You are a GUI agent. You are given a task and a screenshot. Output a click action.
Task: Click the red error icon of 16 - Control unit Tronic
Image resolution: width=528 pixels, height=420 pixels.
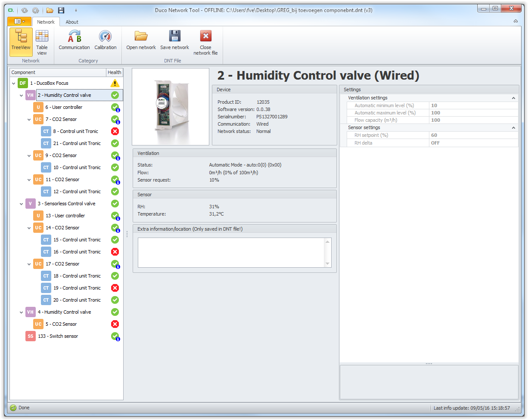tap(115, 252)
